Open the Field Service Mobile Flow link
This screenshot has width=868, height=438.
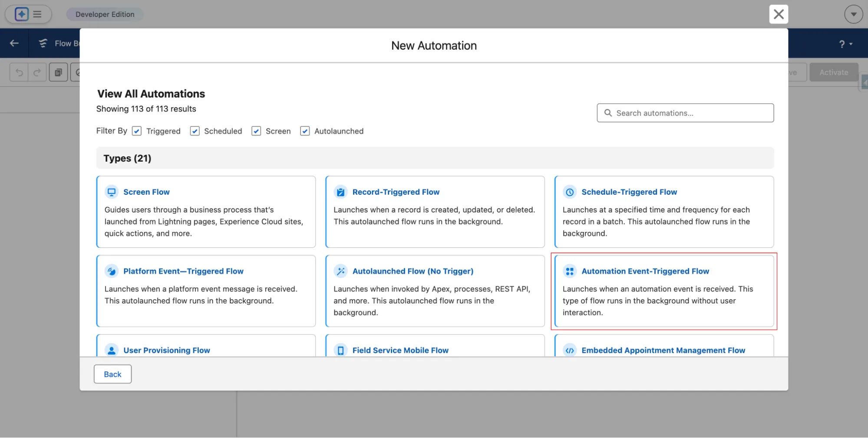point(400,350)
